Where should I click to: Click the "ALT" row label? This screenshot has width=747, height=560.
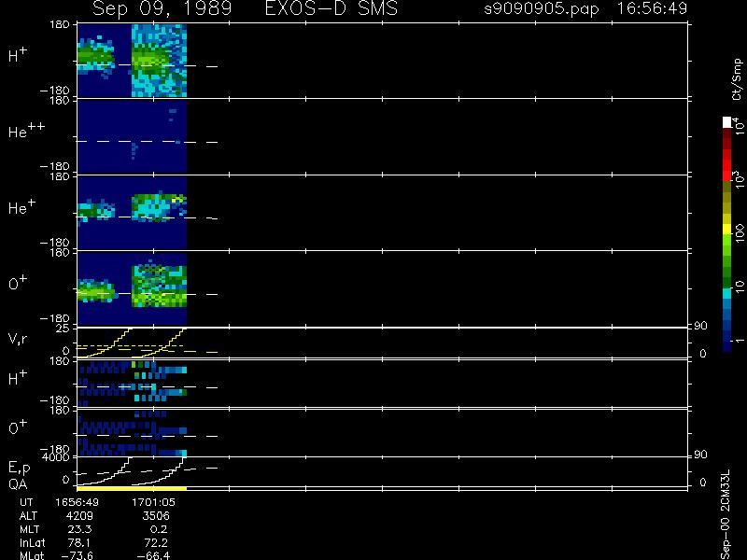[x=28, y=516]
